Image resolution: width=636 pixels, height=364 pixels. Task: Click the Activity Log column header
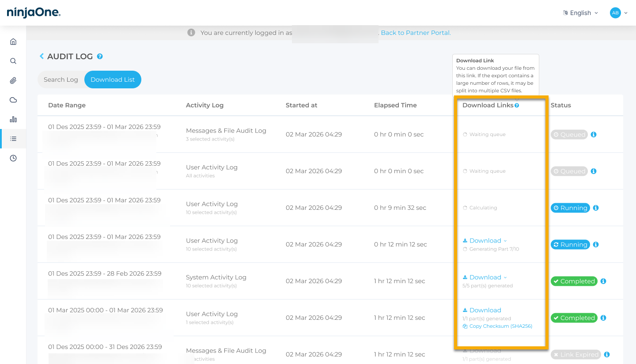click(204, 105)
